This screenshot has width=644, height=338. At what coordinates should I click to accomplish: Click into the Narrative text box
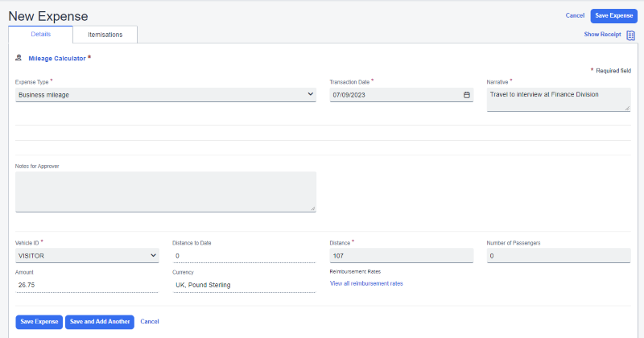coord(558,99)
